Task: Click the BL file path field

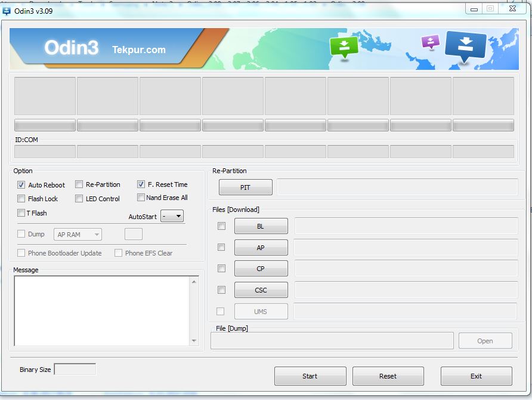Action: click(406, 226)
